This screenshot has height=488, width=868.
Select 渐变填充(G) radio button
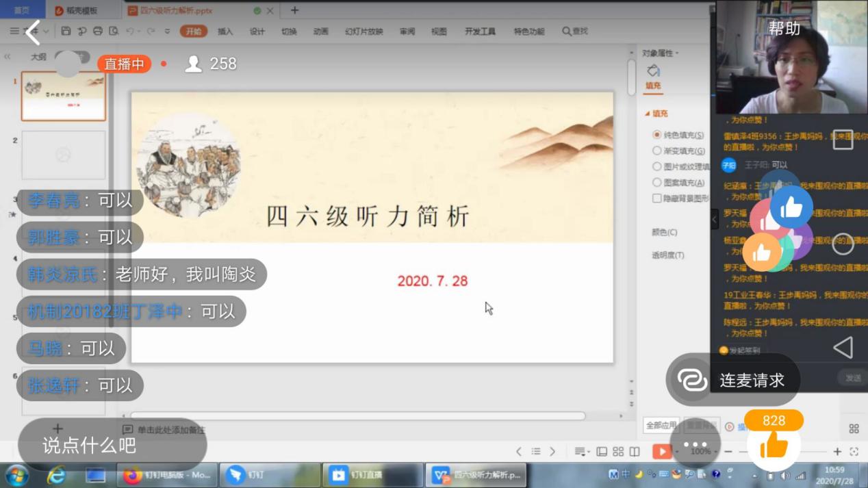[x=656, y=151]
